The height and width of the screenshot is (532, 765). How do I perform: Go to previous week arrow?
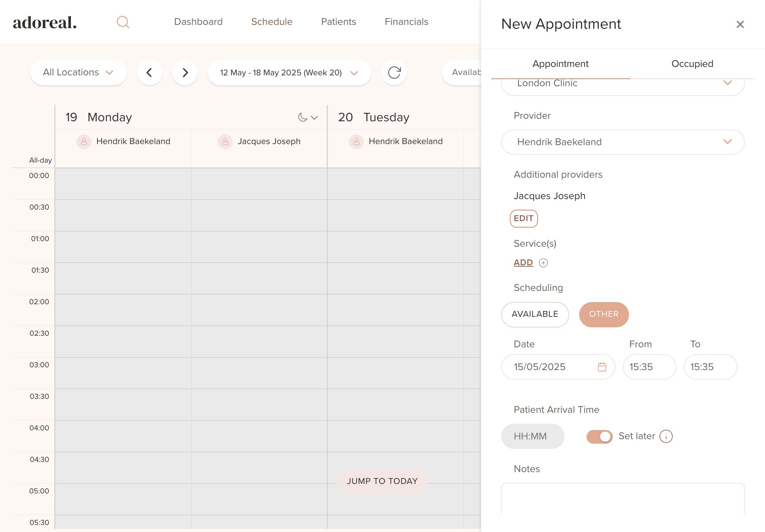[149, 73]
